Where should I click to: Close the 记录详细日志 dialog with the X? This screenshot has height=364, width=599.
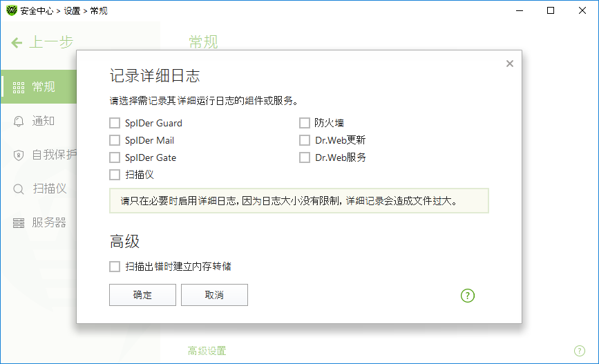(x=510, y=64)
